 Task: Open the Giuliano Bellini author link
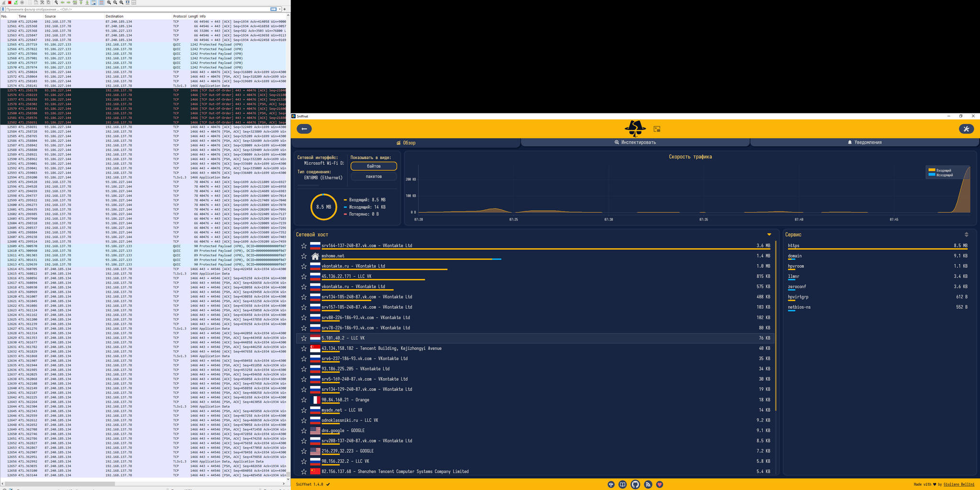[x=958, y=484]
